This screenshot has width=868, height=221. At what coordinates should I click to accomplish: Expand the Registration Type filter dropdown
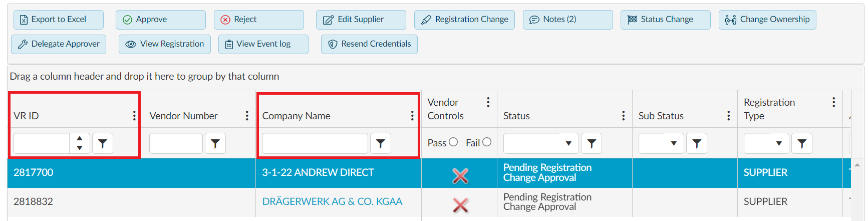coord(779,143)
